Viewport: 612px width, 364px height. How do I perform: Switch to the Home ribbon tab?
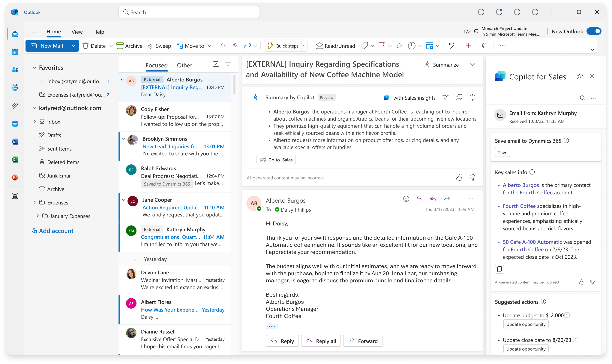pos(54,32)
